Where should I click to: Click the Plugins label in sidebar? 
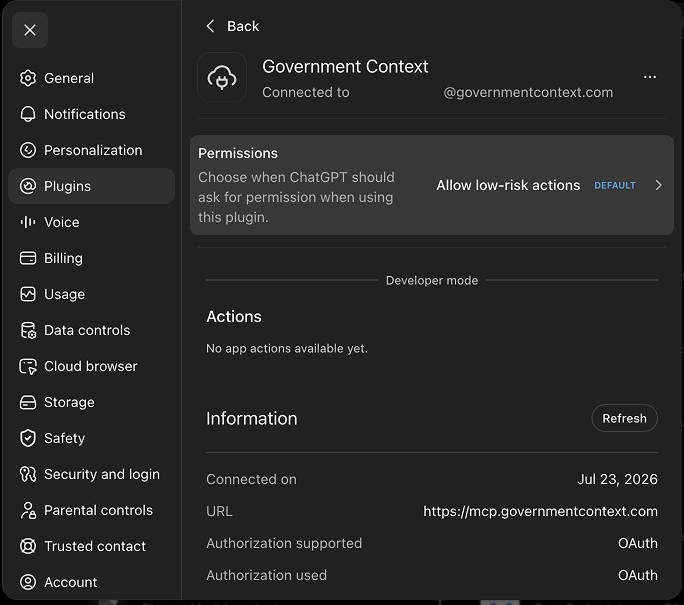[x=68, y=186]
